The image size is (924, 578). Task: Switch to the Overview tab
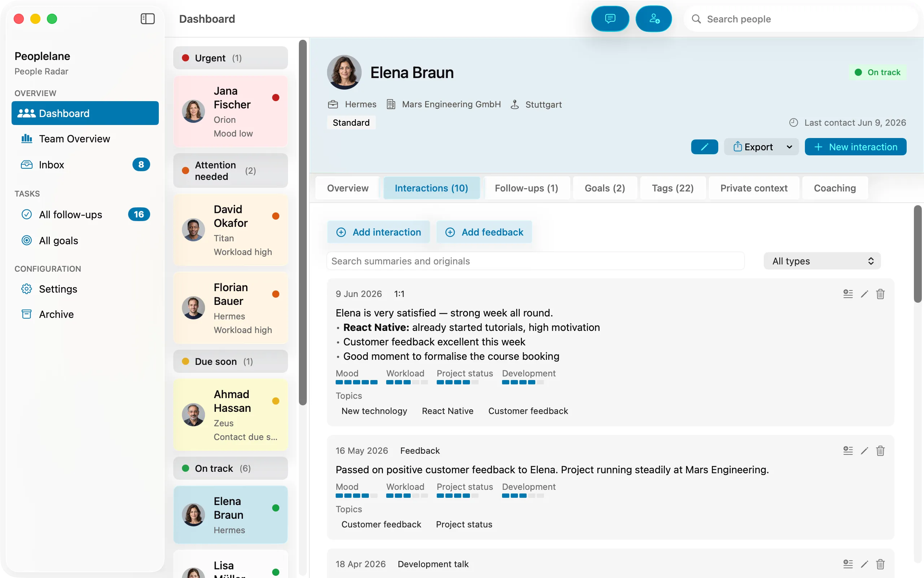point(348,188)
